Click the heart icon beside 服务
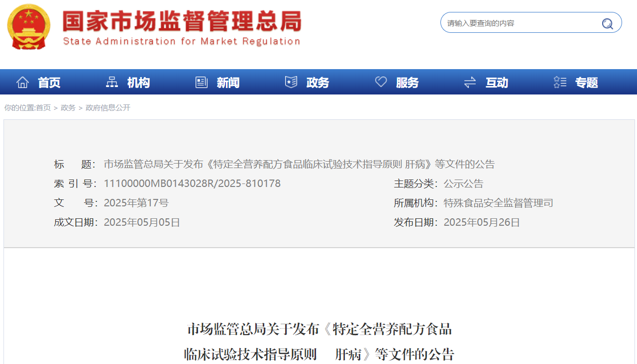The height and width of the screenshot is (364, 637). (381, 83)
